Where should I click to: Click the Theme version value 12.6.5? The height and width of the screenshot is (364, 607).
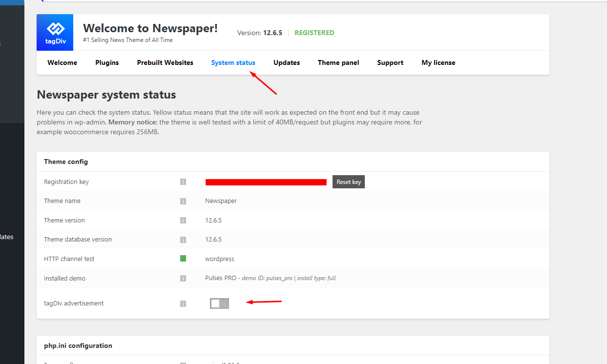tap(213, 221)
